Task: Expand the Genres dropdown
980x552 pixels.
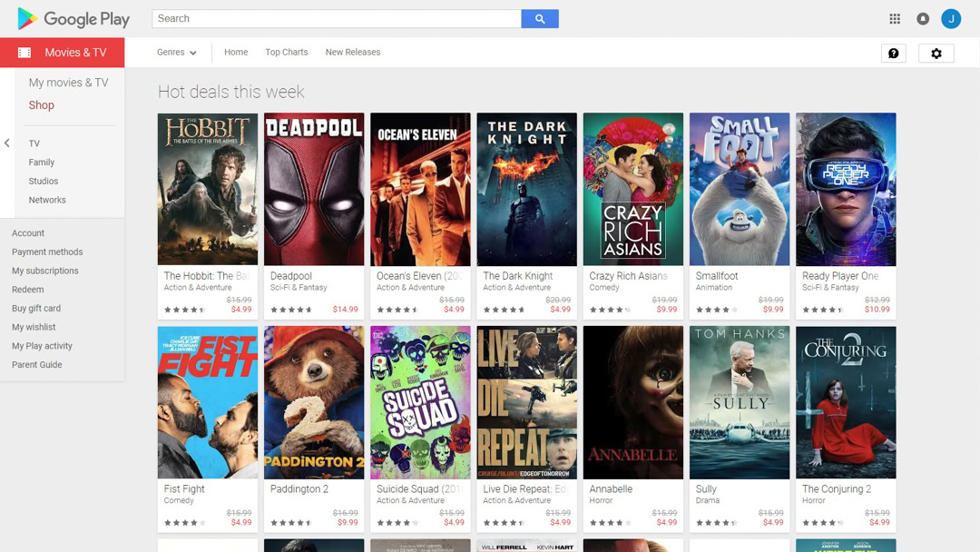Action: [x=177, y=53]
